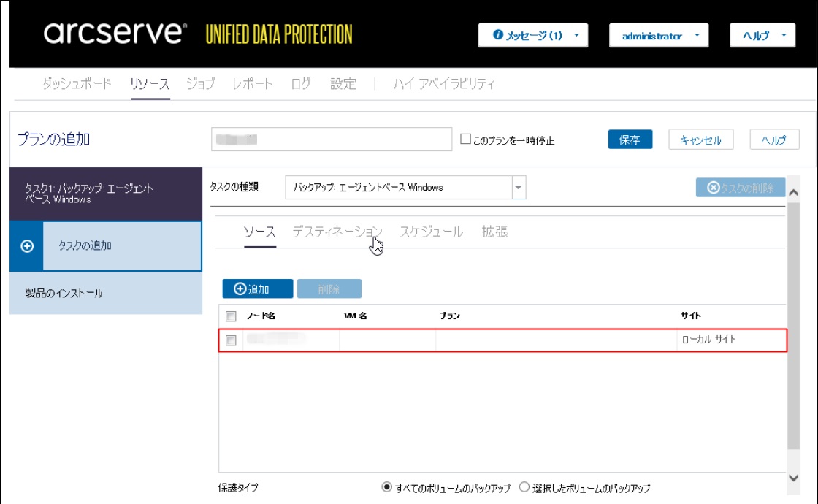This screenshot has width=818, height=504.
Task: Go to ダッシュボード in navigation
Action: [77, 84]
